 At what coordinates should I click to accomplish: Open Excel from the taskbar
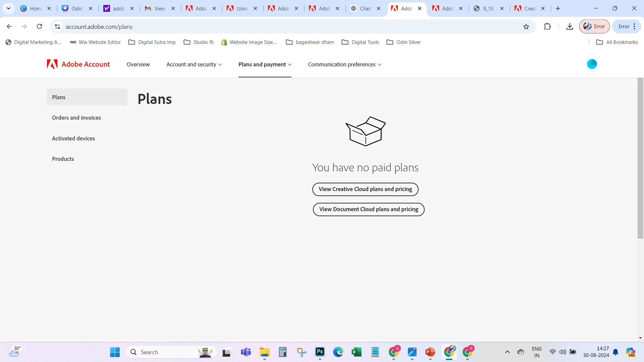tap(356, 352)
